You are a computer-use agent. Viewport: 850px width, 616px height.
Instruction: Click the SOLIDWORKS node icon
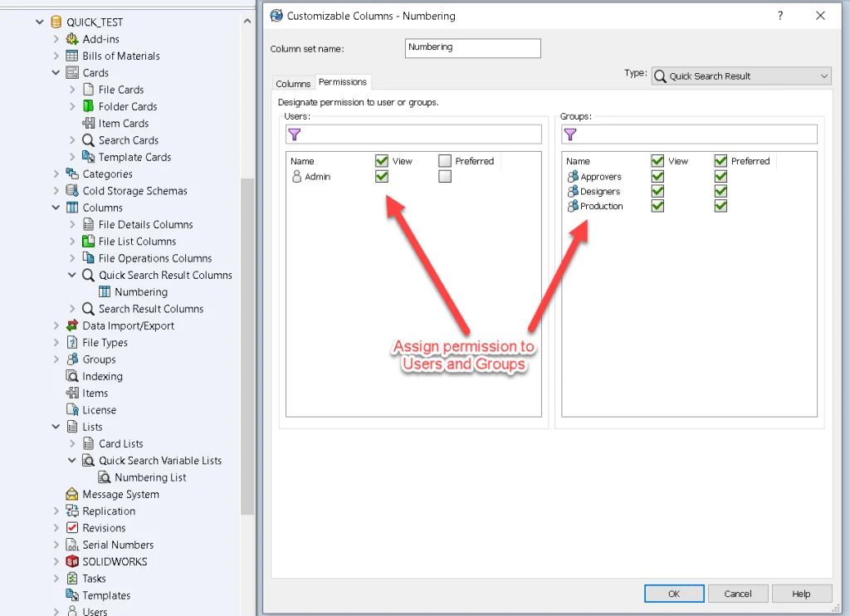[72, 562]
